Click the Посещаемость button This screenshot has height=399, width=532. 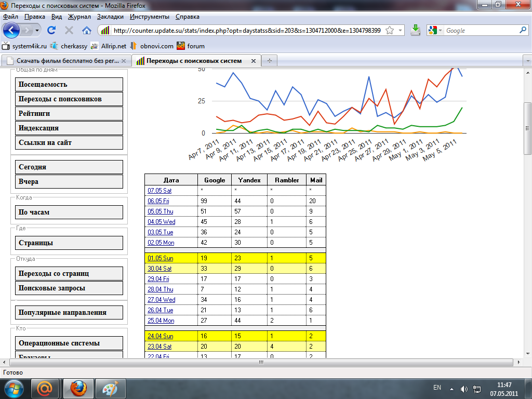coord(69,84)
